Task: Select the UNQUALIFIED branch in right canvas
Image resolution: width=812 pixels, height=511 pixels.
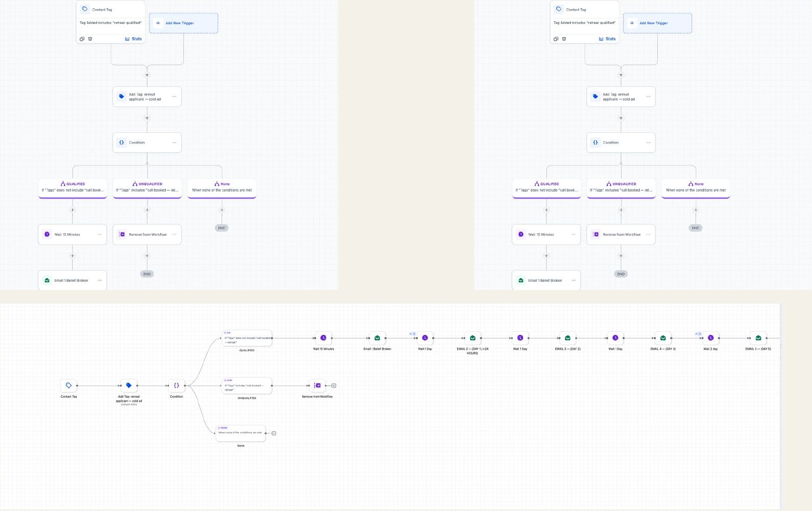Action: [621, 188]
